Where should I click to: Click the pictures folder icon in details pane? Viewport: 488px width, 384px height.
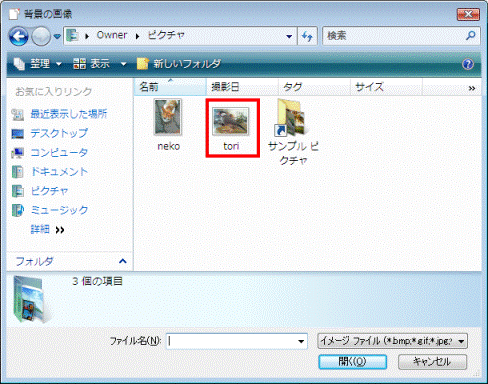point(31,300)
